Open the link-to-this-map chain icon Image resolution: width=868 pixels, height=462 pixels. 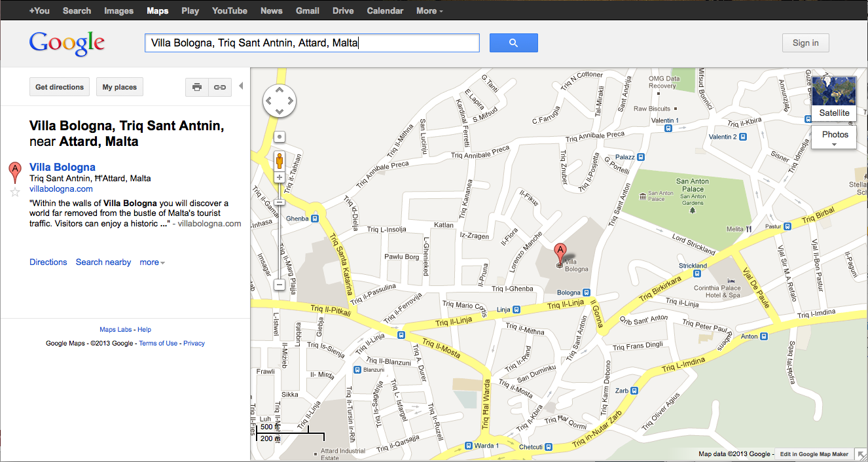tap(220, 87)
